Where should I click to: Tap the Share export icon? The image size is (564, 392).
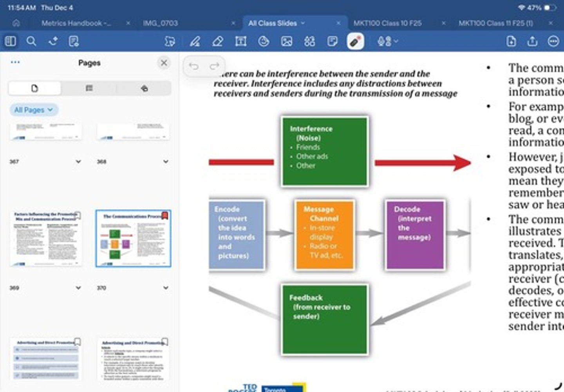tap(532, 41)
